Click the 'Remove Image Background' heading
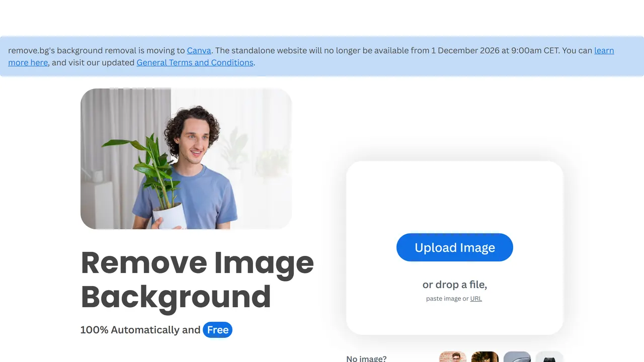This screenshot has width=644, height=362. [197, 279]
